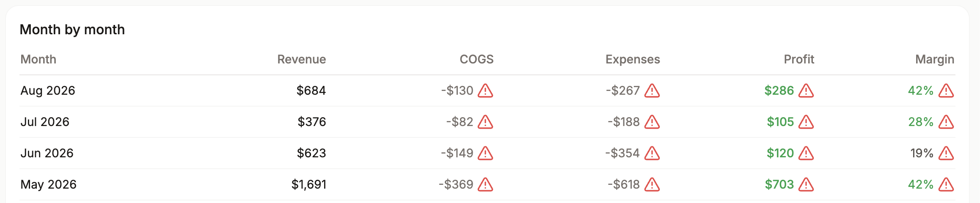The height and width of the screenshot is (203, 980).
Task: Select the Aug 2026 month row label
Action: 48,91
